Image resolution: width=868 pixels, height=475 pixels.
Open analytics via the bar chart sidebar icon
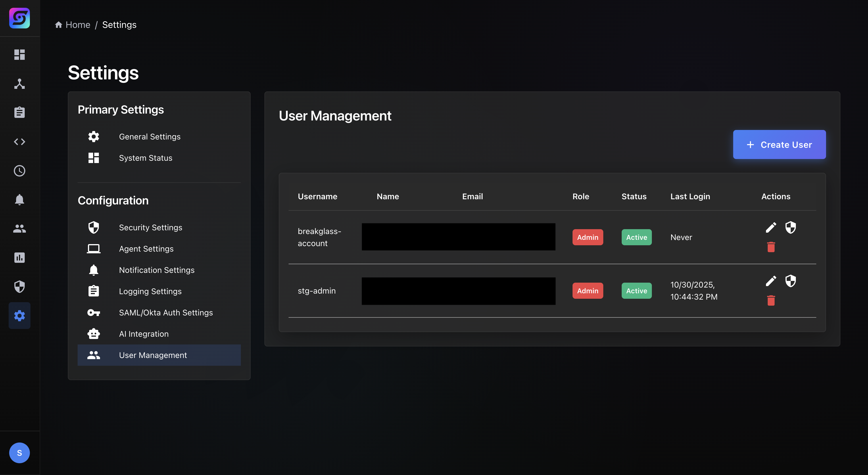(x=19, y=258)
